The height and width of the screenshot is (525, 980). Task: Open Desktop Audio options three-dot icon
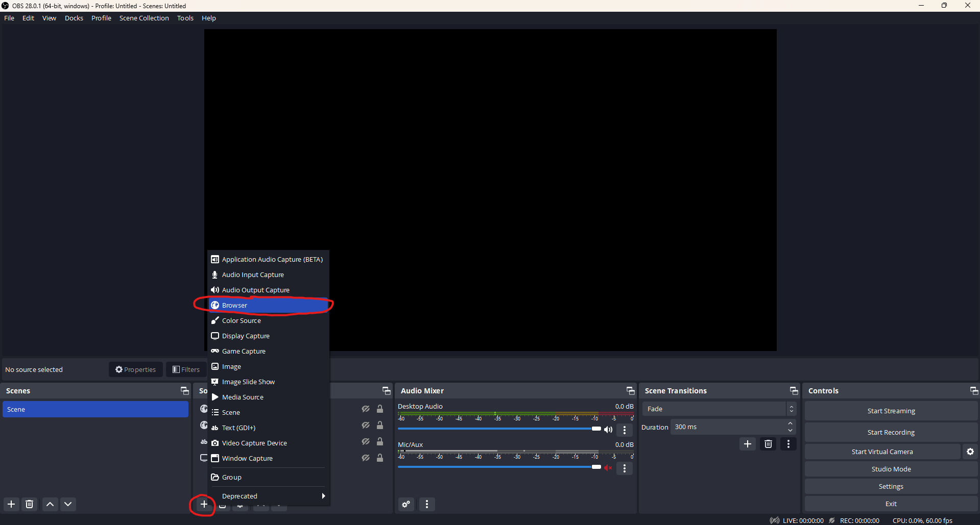point(625,430)
